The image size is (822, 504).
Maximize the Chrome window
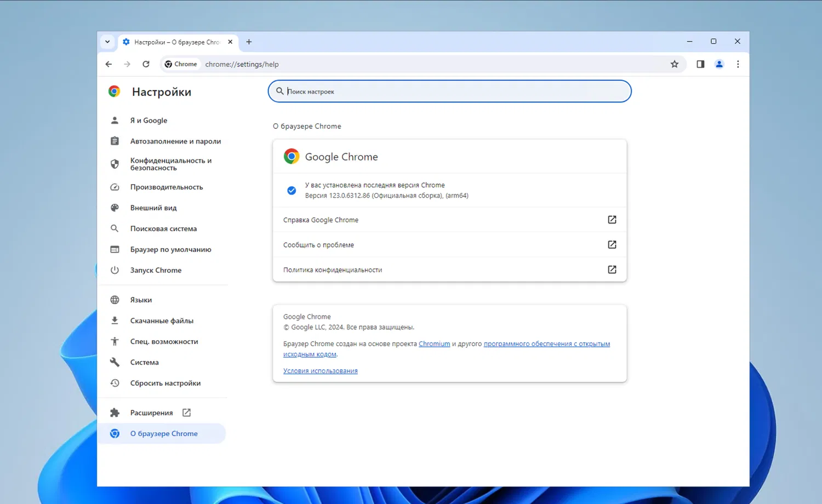click(713, 42)
